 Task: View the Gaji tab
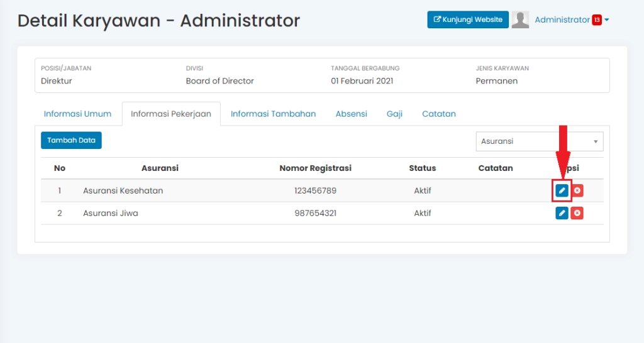(394, 114)
